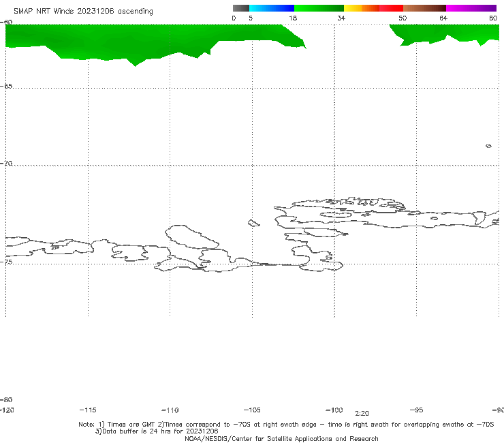Screen dimensions: 504x443
Task: Click the large green wind swath at top left
Action: (135, 40)
